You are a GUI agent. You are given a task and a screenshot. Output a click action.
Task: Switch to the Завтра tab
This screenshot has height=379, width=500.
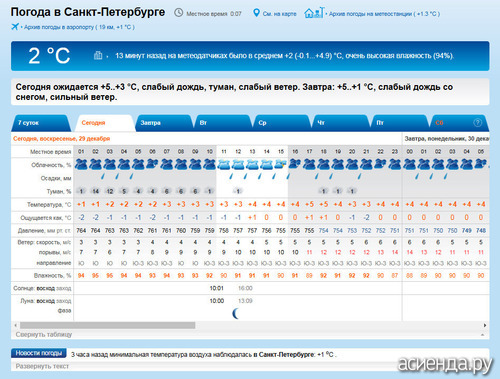click(163, 123)
